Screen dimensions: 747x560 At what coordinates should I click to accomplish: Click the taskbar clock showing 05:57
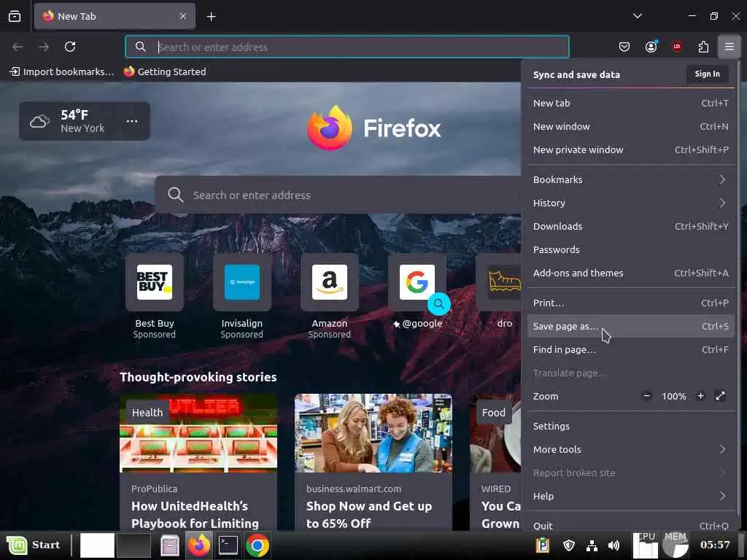pyautogui.click(x=715, y=545)
